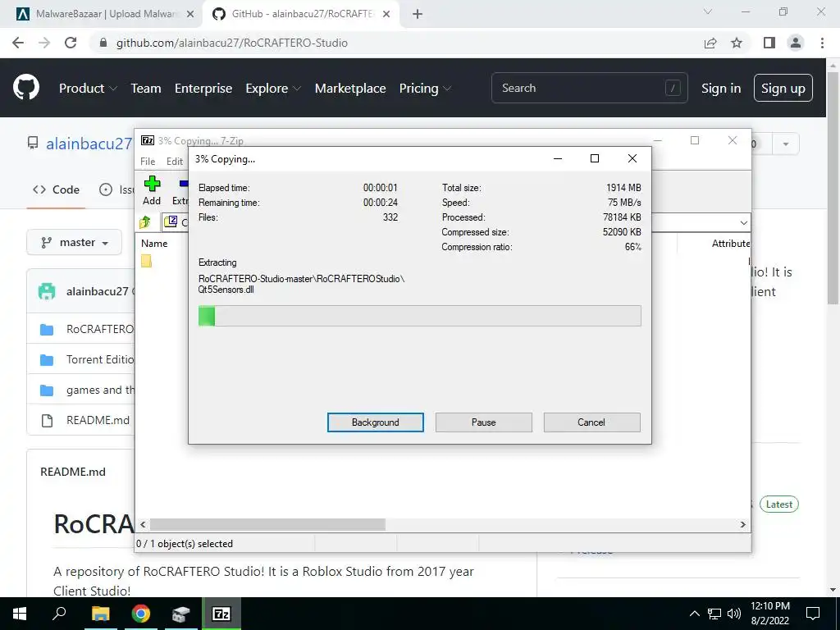Click Sign in link
The image size is (840, 630).
(x=721, y=89)
